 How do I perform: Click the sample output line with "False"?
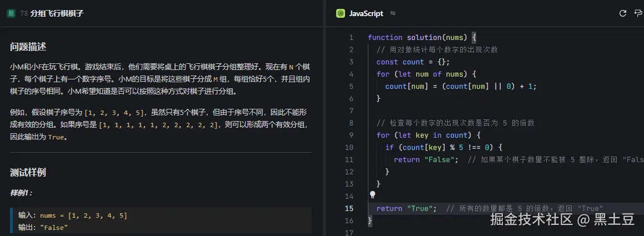coord(43,227)
